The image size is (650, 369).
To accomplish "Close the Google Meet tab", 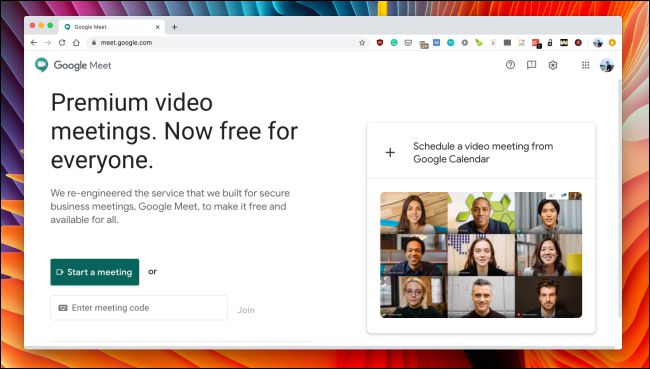I will (x=158, y=27).
